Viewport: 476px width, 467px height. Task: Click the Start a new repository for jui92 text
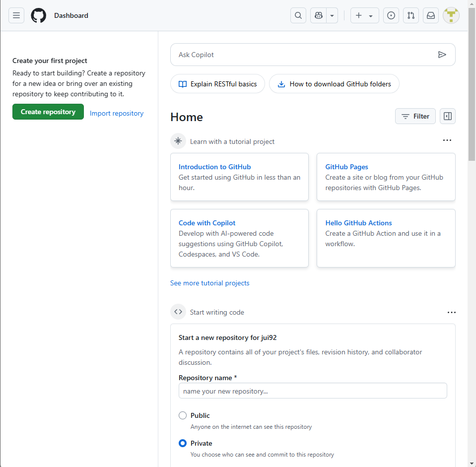pos(227,338)
